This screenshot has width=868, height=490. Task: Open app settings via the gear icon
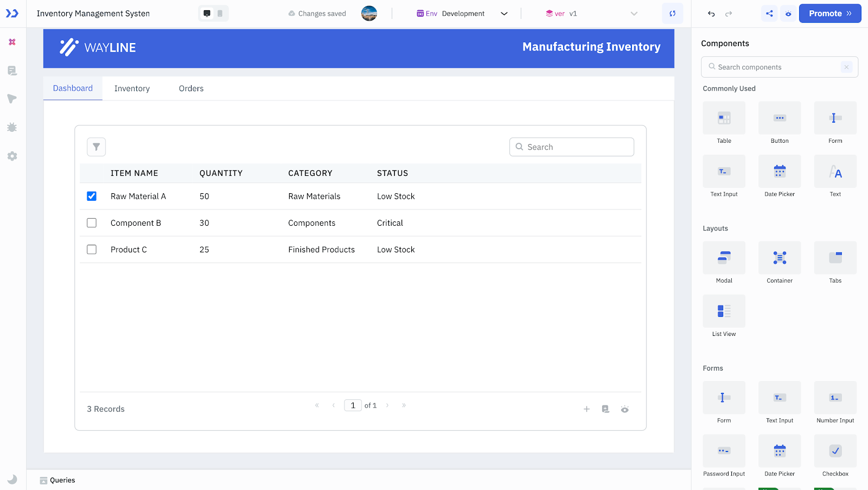12,156
